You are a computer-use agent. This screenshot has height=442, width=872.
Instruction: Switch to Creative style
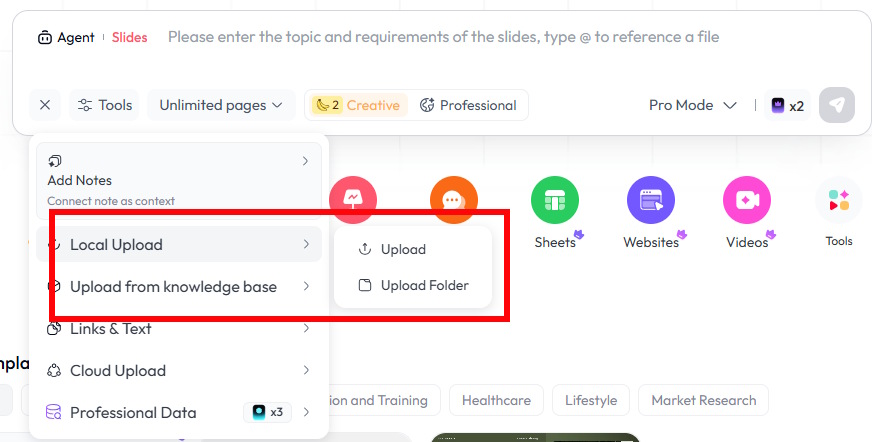tap(357, 105)
